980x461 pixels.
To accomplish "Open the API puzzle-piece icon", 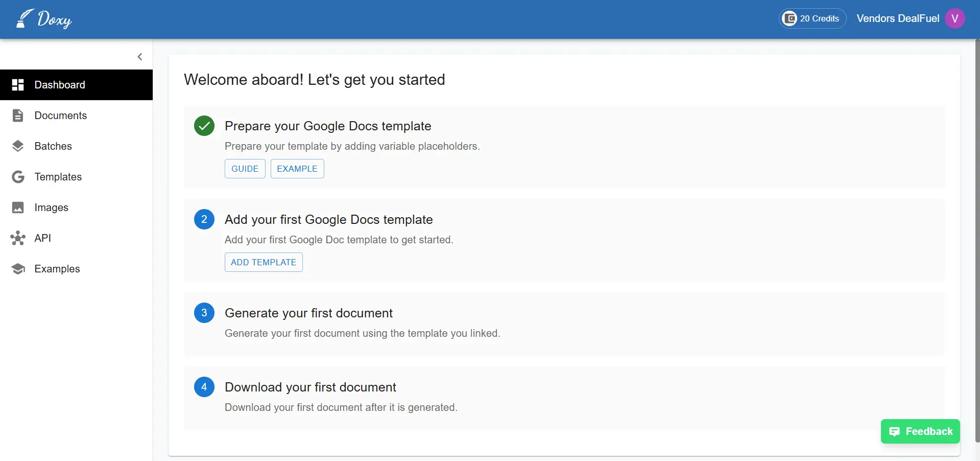I will pyautogui.click(x=18, y=238).
